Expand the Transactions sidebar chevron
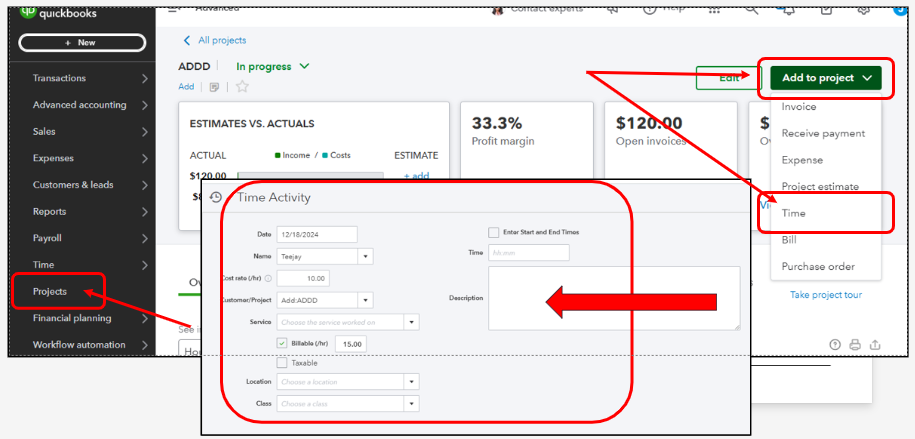 [x=145, y=79]
